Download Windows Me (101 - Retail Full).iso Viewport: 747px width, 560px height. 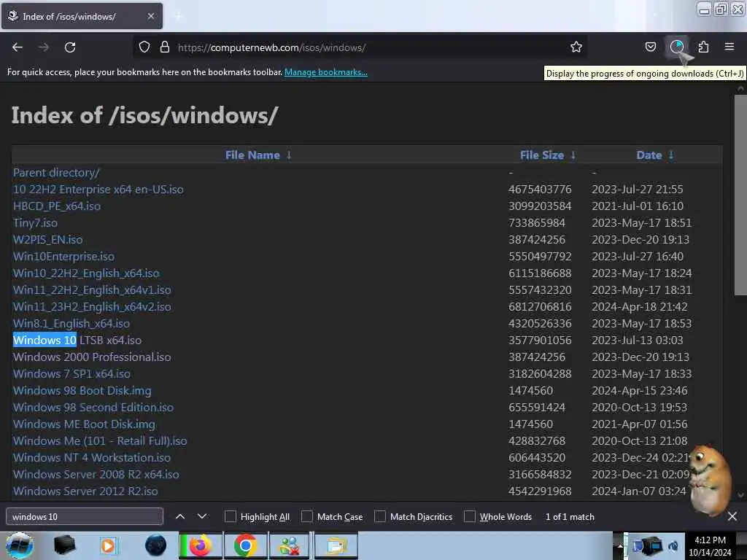click(x=100, y=440)
